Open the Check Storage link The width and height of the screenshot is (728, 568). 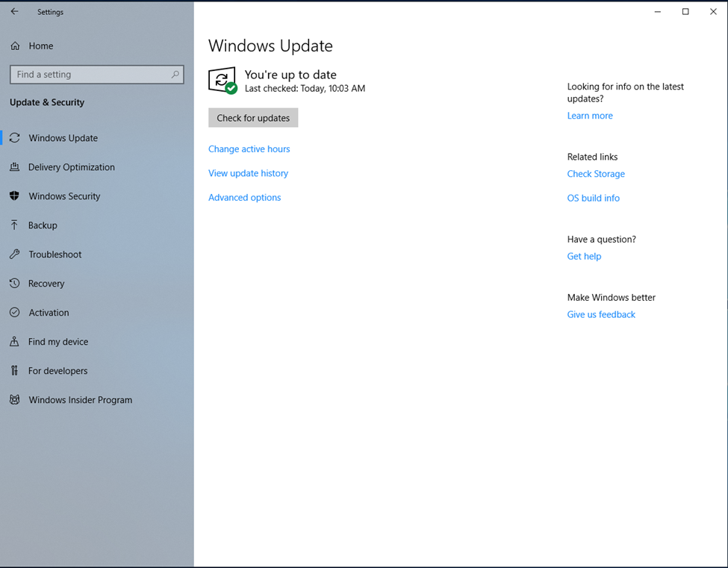pos(596,174)
